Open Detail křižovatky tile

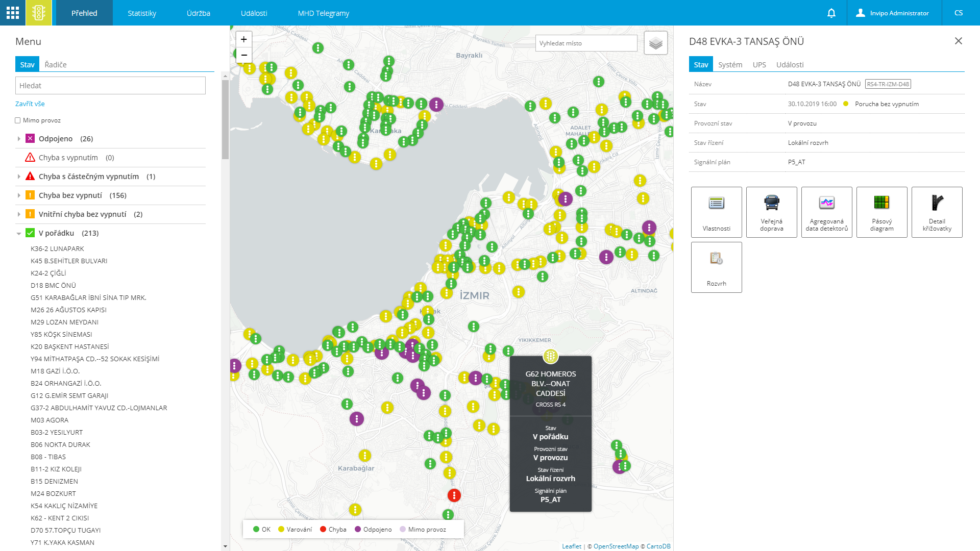937,212
